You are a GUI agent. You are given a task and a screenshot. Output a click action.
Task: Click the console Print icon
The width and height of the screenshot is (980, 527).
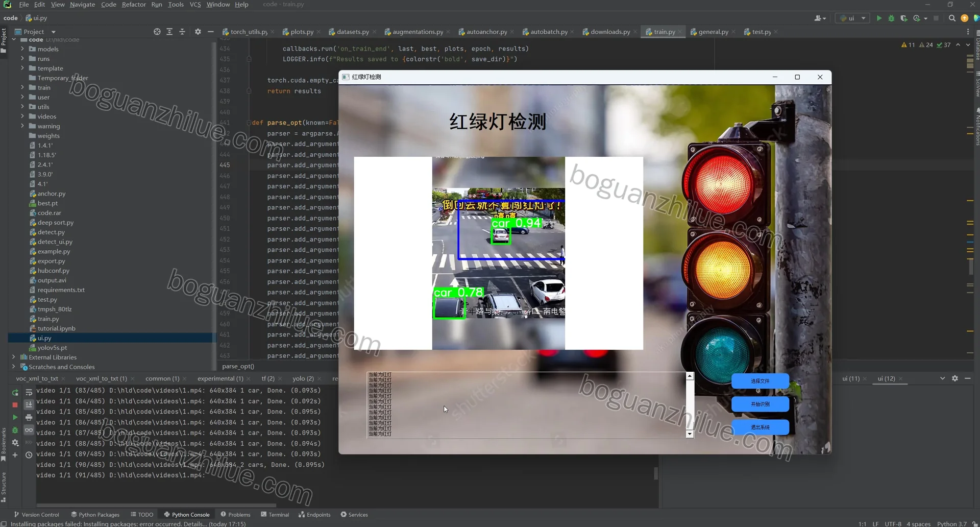[29, 417]
